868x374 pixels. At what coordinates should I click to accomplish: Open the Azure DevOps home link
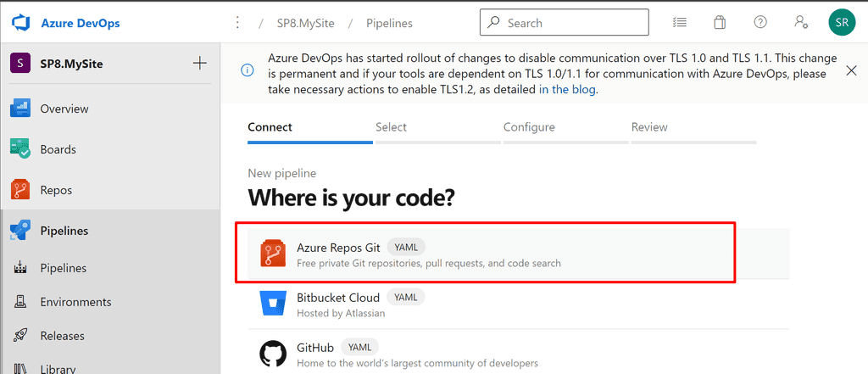(x=81, y=23)
